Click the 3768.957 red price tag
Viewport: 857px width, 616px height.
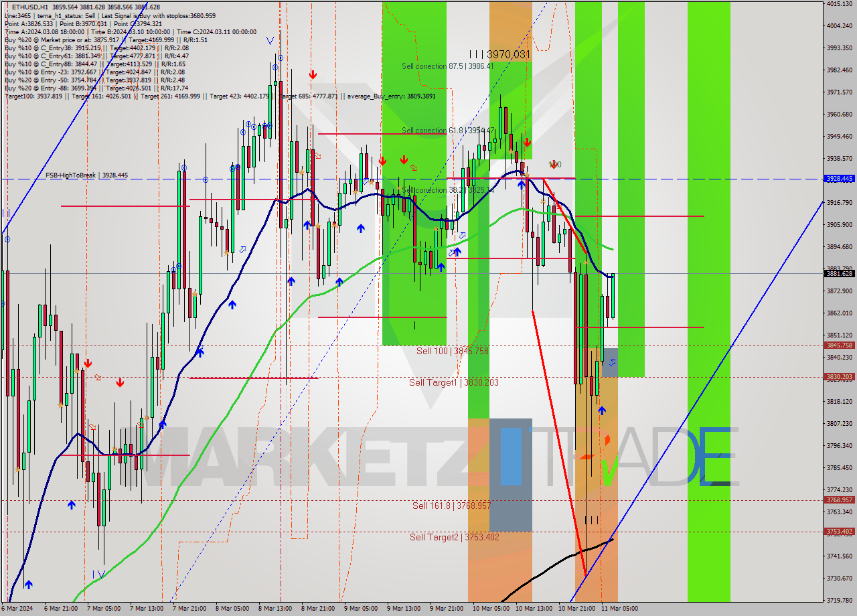click(840, 500)
